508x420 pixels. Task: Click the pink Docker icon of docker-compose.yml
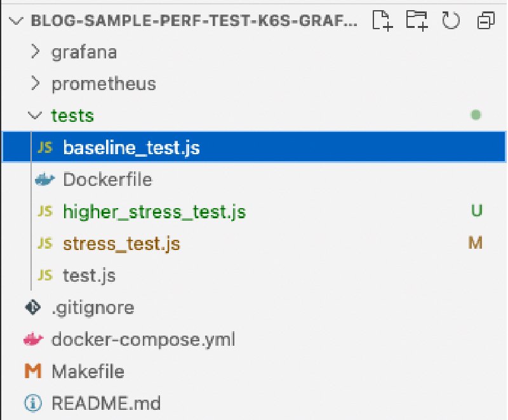(33, 339)
